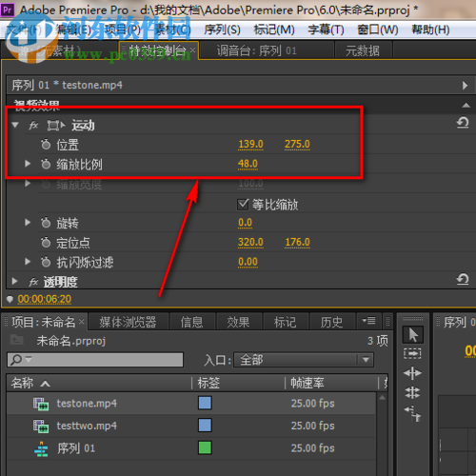
Task: Click the scale value 48.0
Action: tap(248, 164)
